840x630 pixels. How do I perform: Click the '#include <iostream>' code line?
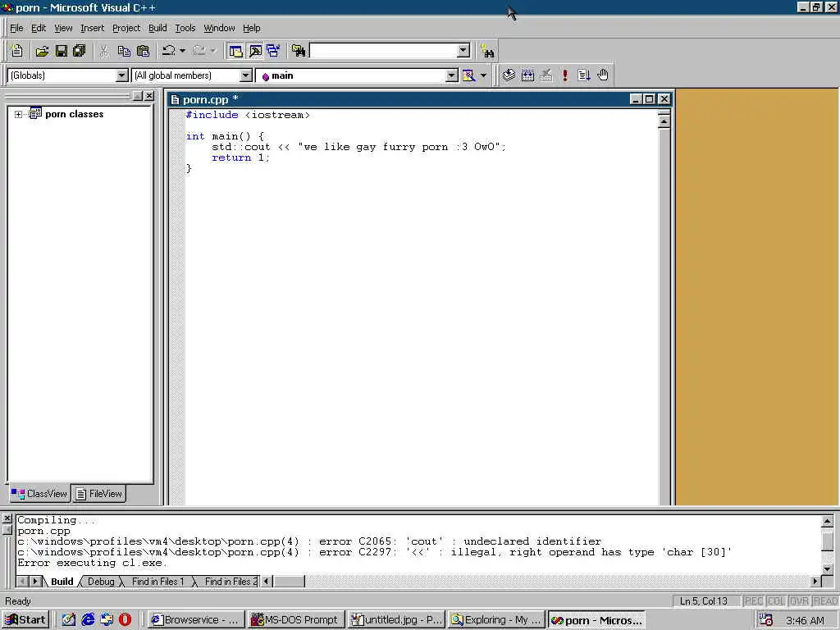coord(248,115)
